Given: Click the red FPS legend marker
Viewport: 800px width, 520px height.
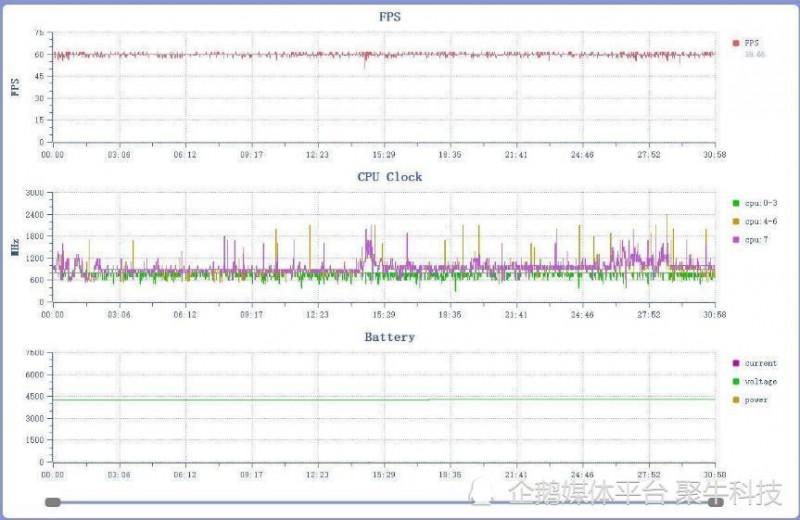Looking at the screenshot, I should [736, 43].
